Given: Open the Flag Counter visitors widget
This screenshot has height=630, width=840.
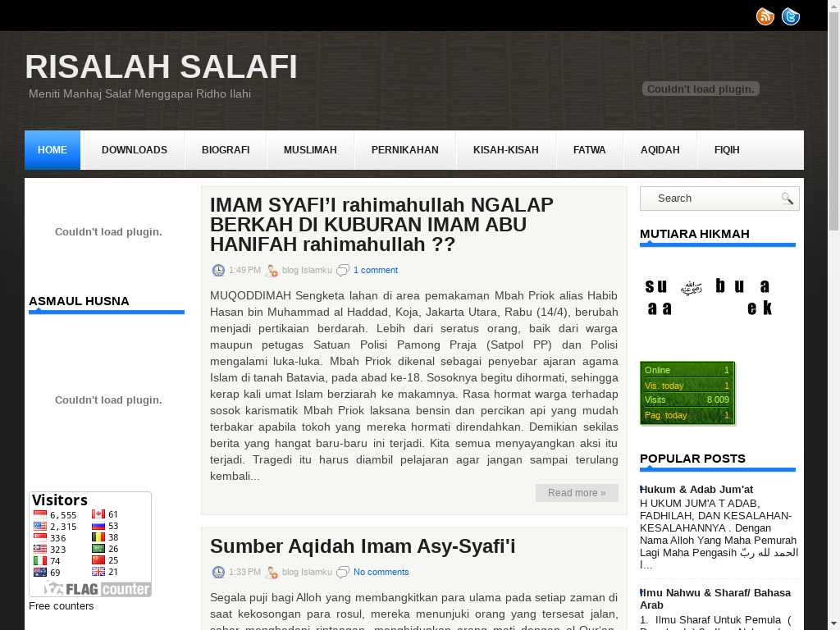Looking at the screenshot, I should [x=90, y=545].
